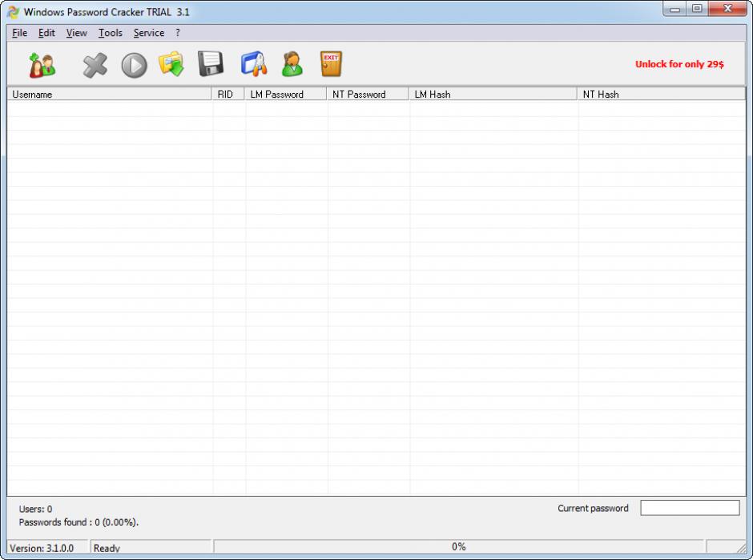Viewport: 753px width, 560px height.
Task: Click the Current password label
Action: coord(593,508)
